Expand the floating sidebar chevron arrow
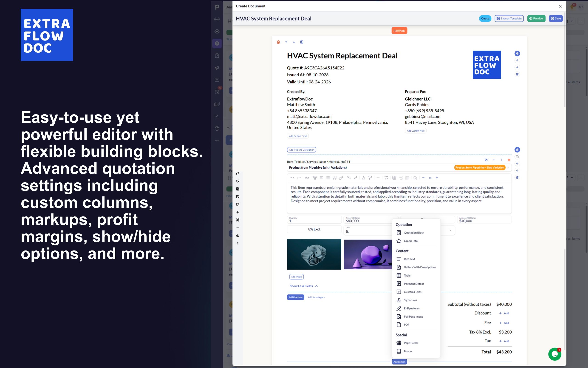 (238, 243)
